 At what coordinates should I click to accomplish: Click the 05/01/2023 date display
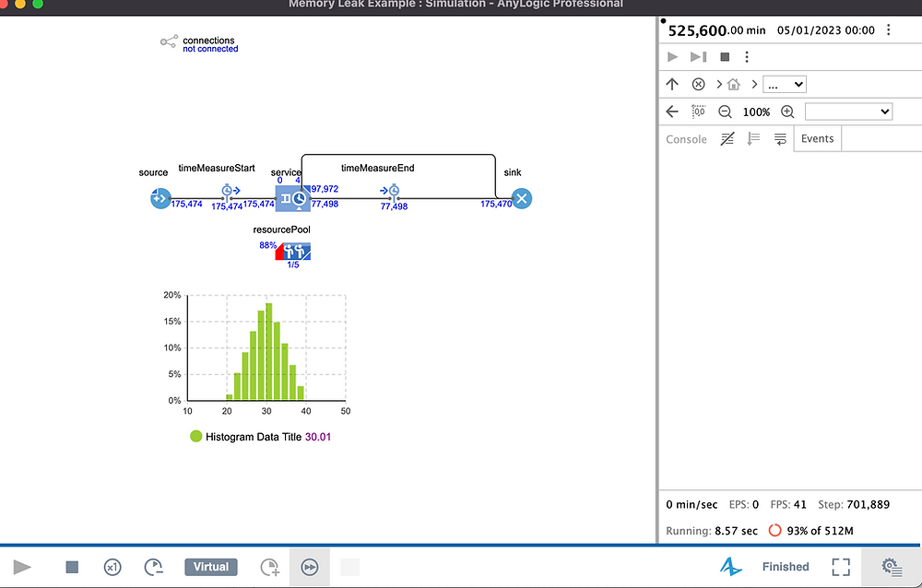coord(825,30)
